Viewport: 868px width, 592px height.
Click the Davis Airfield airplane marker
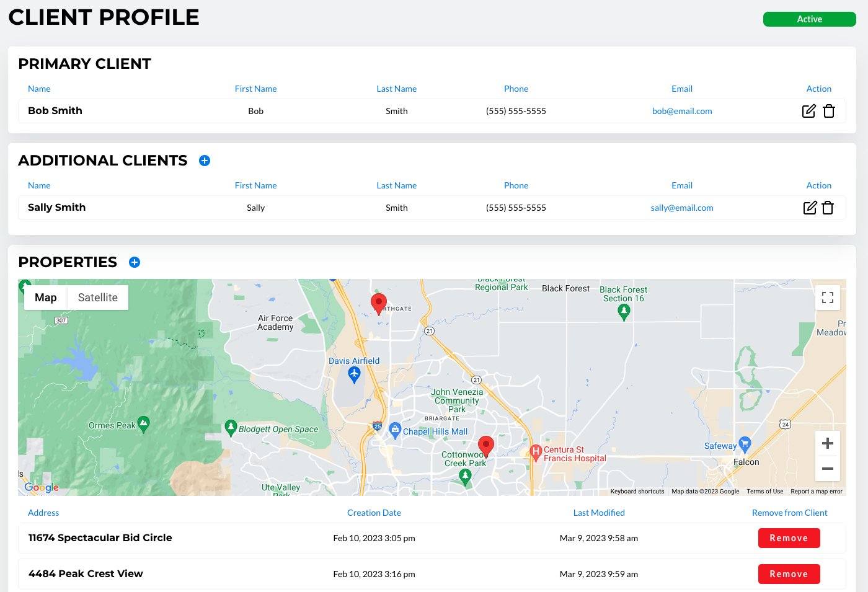354,374
